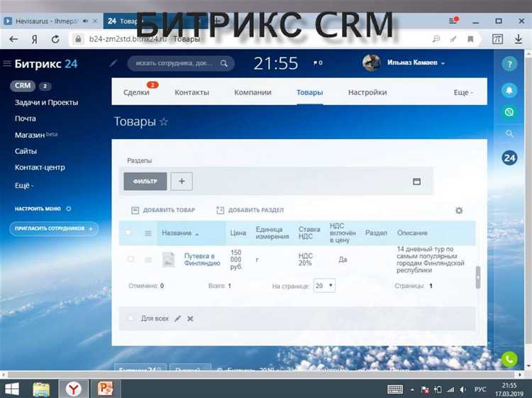The image size is (532, 398).
Task: Click the product image placeholder thumbnail
Action: tap(169, 260)
